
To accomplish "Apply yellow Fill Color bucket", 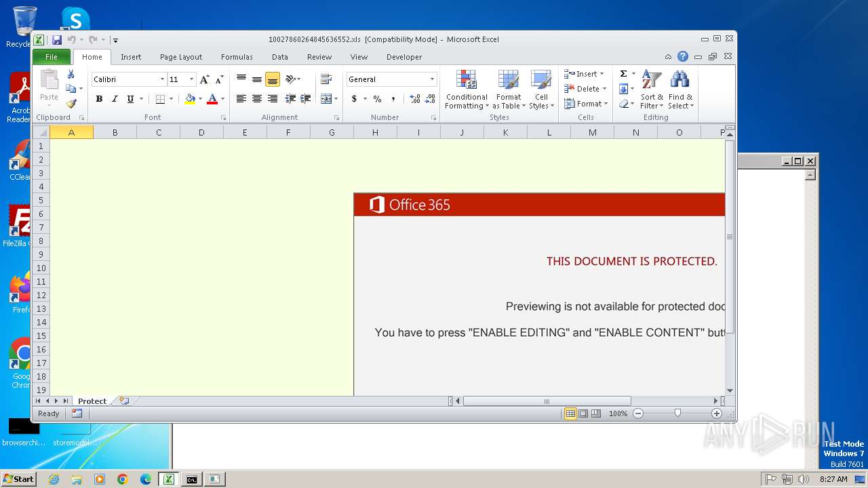I will coord(190,99).
